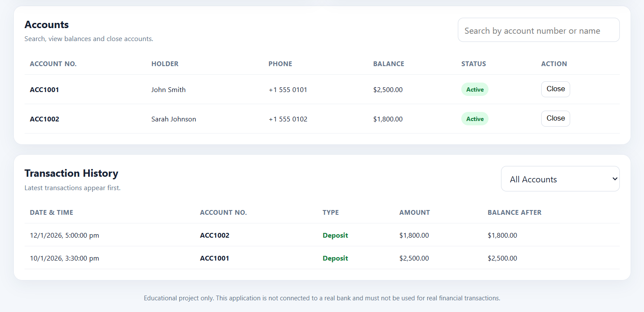This screenshot has height=312, width=644.
Task: Click the ACTION column header
Action: tap(554, 64)
